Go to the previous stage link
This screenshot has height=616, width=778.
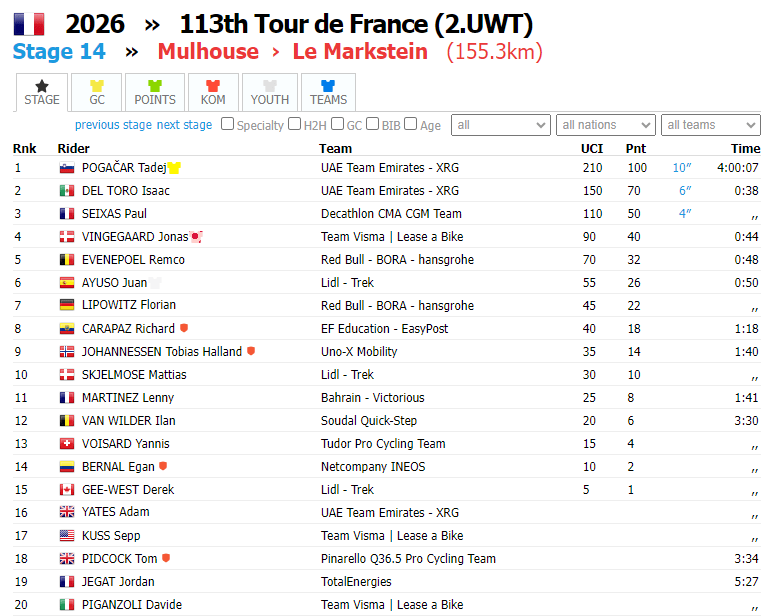tap(113, 125)
